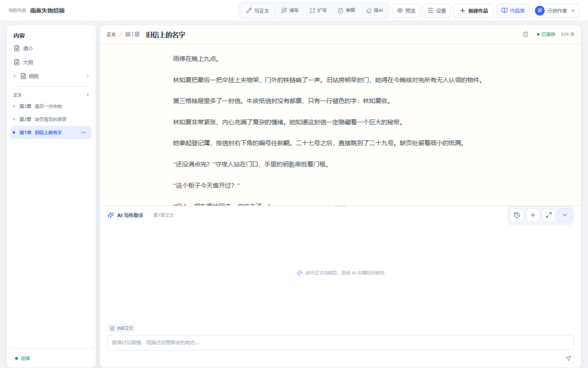Click the 329 字 word count
The width and height of the screenshot is (588, 368).
click(x=568, y=34)
